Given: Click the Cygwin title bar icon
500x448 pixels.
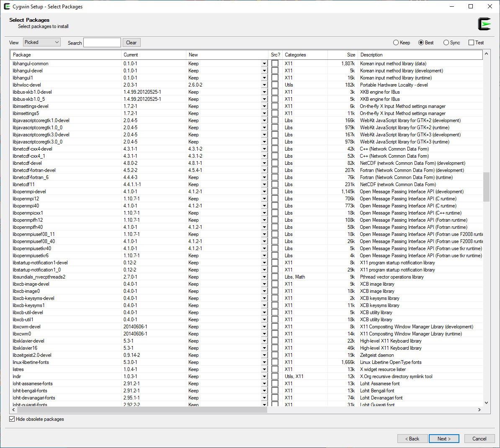Looking at the screenshot, I should 7,6.
